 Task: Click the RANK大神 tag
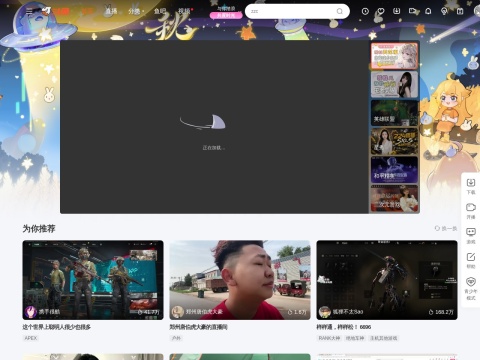(329, 338)
